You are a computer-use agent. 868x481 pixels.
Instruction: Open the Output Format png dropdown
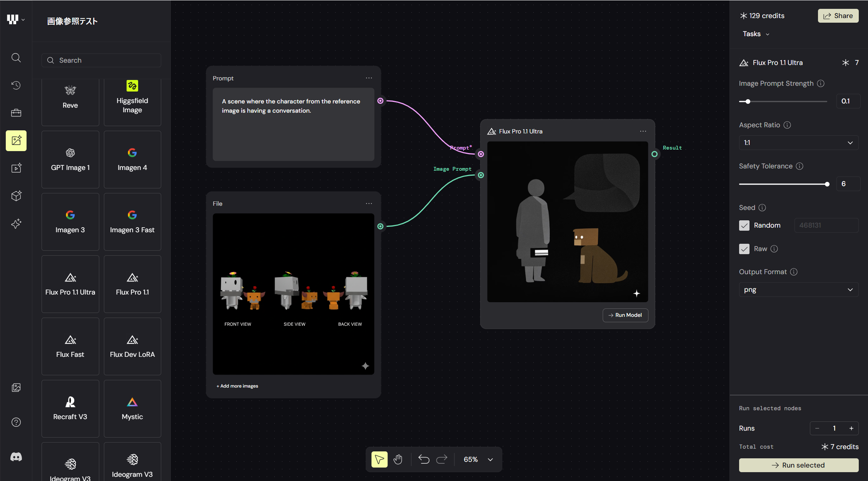[798, 290]
